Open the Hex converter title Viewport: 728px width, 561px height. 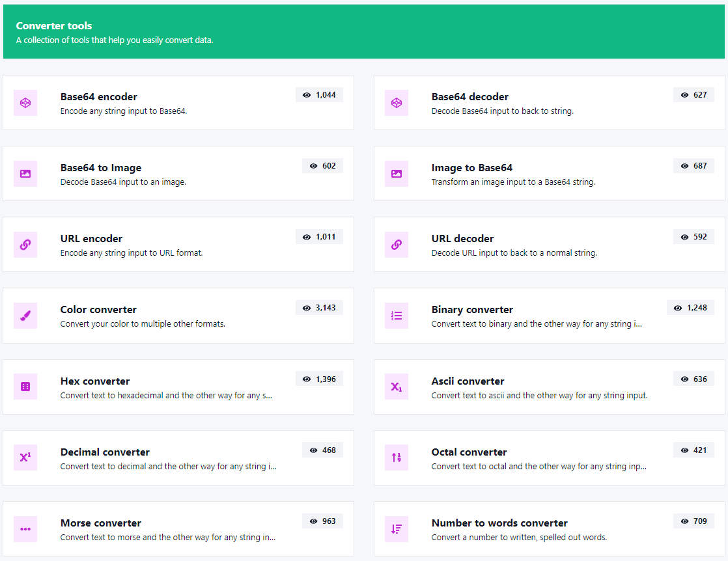(94, 381)
